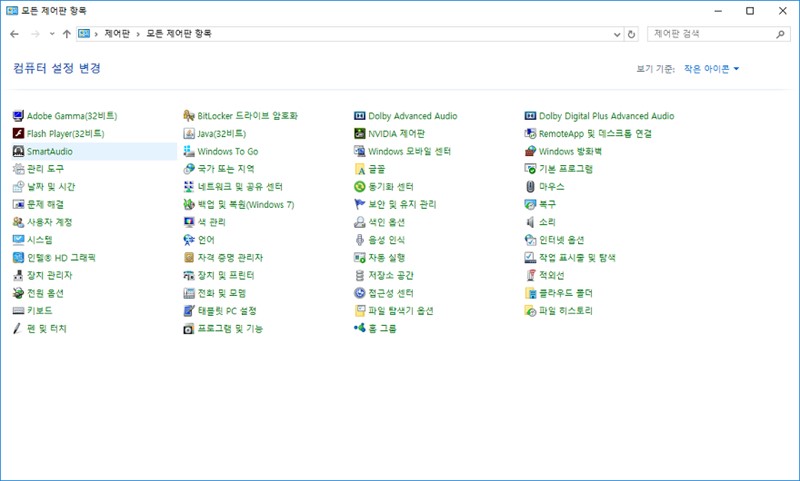Viewport: 800px width, 481px height.
Task: Click the Windows To Go icon
Action: coord(189,151)
